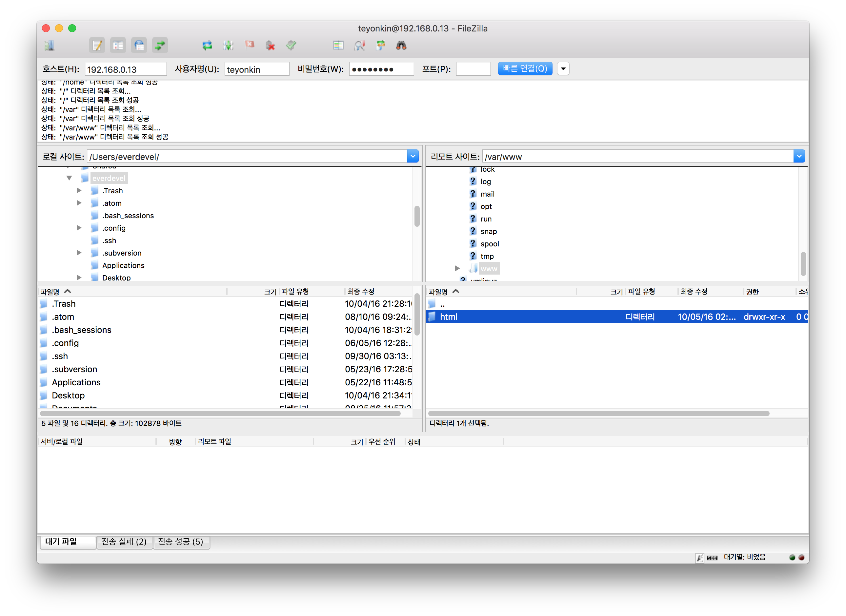Cancel the current operation with red flag icon

pos(249,45)
